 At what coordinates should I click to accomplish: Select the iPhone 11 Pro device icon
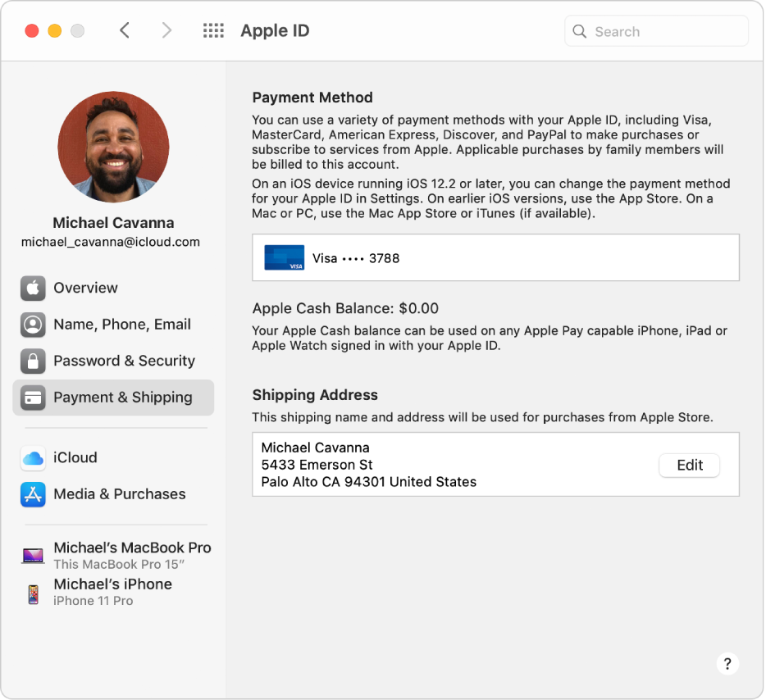click(x=33, y=593)
